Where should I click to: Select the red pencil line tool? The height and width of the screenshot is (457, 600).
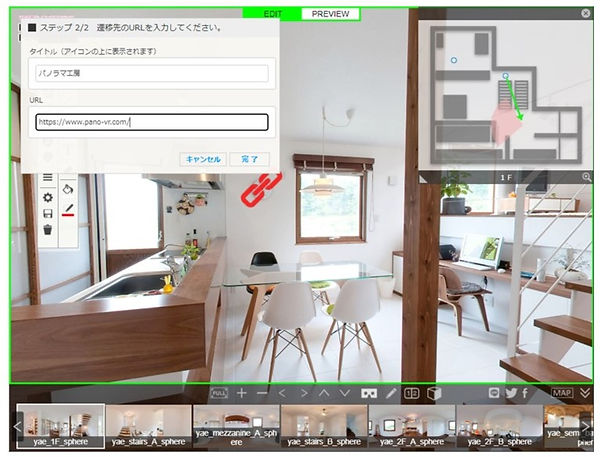tap(69, 209)
